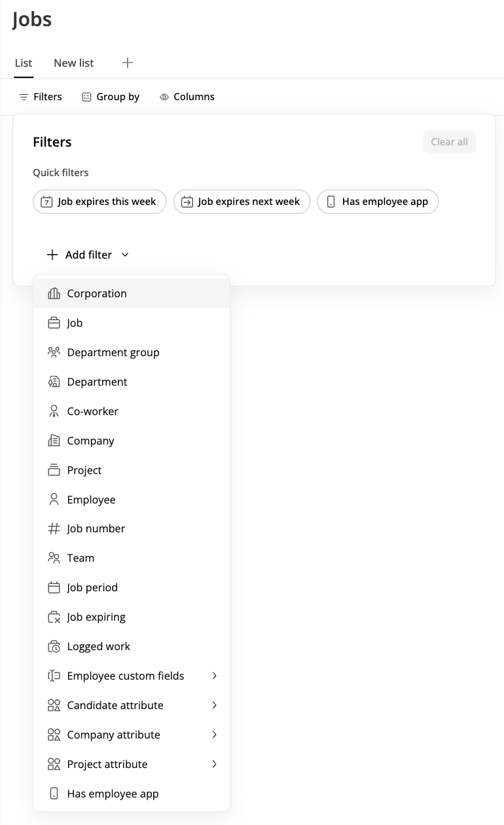Toggle the Has employee app quick filter
The width and height of the screenshot is (504, 825).
click(x=378, y=202)
